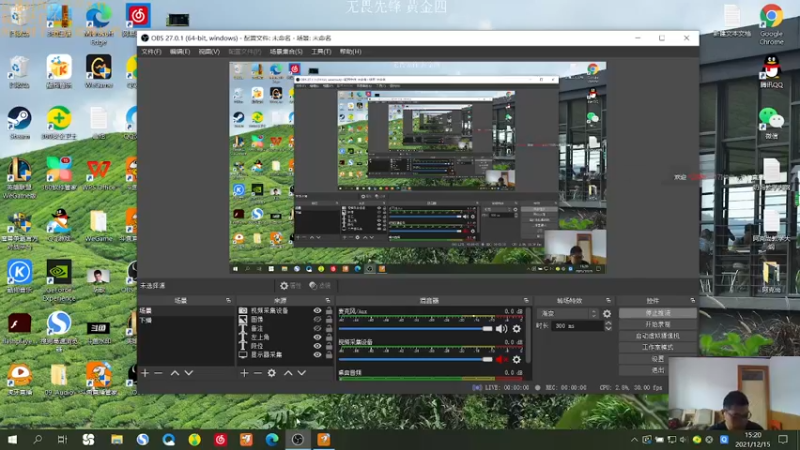Open the 腾讯QQ desktop shortcut
Image resolution: width=800 pixels, height=450 pixels.
click(x=771, y=71)
